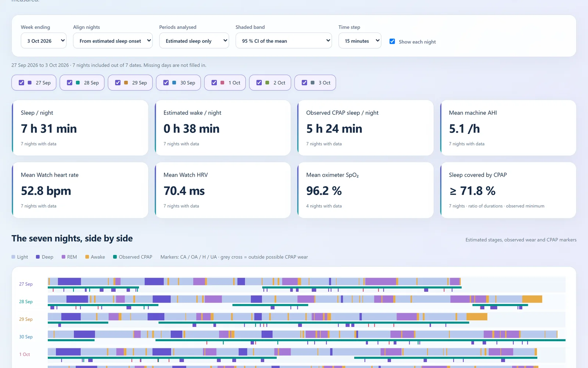Click the ≥ 71.8 % CPAP coverage value
Viewport: 588px width, 368px height.
pyautogui.click(x=472, y=191)
